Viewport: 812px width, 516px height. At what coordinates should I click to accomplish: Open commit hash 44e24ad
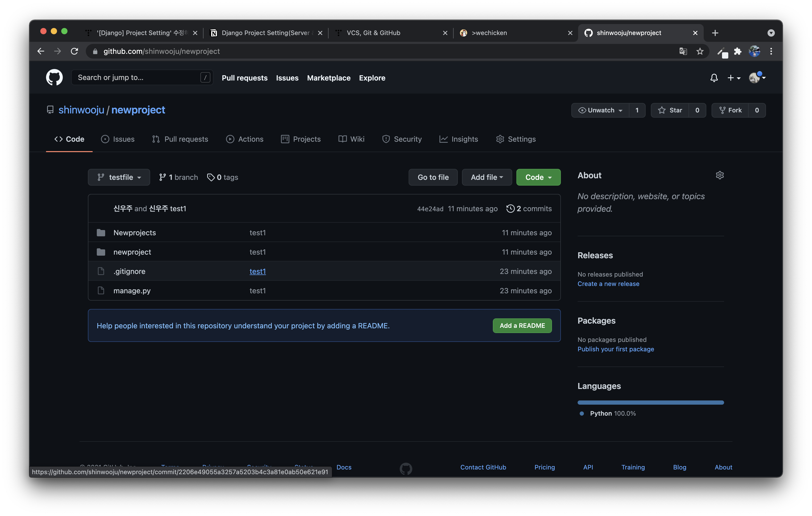[430, 209]
